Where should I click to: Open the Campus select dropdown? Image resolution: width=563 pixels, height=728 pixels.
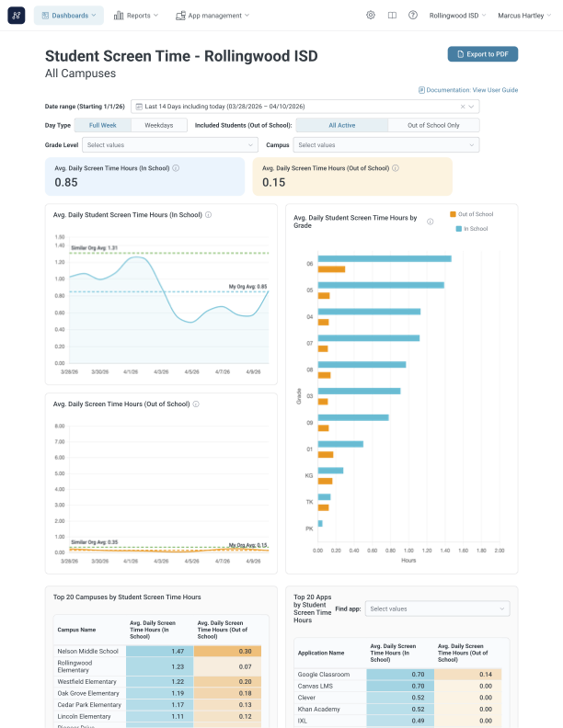[385, 144]
